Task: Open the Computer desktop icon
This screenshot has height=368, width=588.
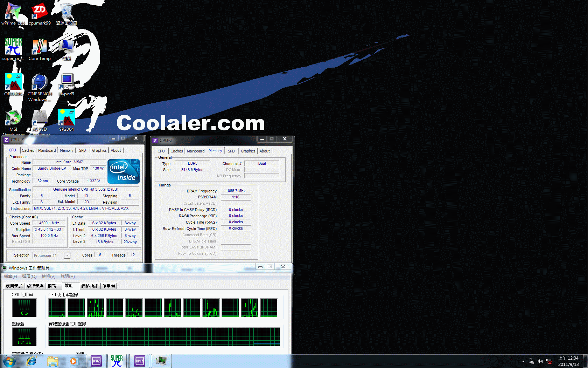Action: (66, 49)
